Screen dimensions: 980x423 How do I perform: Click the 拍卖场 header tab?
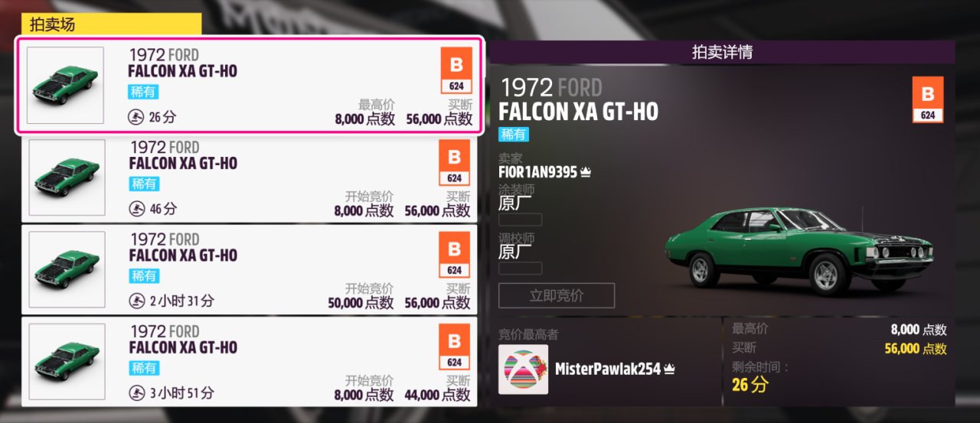(x=112, y=24)
